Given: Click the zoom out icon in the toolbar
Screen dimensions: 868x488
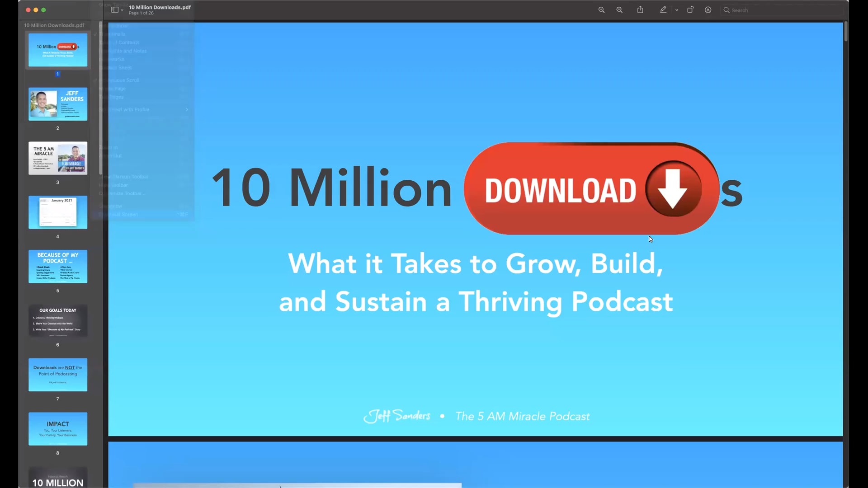Looking at the screenshot, I should pyautogui.click(x=601, y=9).
